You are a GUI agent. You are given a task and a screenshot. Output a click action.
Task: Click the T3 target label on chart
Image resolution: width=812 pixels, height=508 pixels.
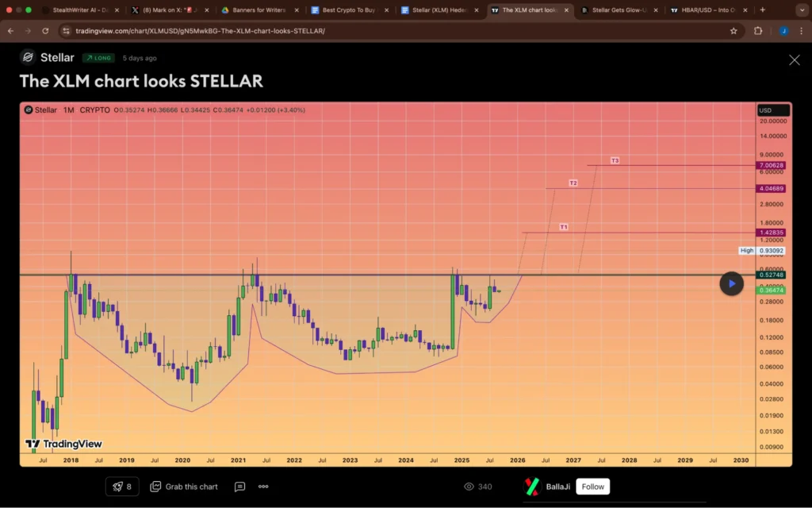[x=615, y=160]
